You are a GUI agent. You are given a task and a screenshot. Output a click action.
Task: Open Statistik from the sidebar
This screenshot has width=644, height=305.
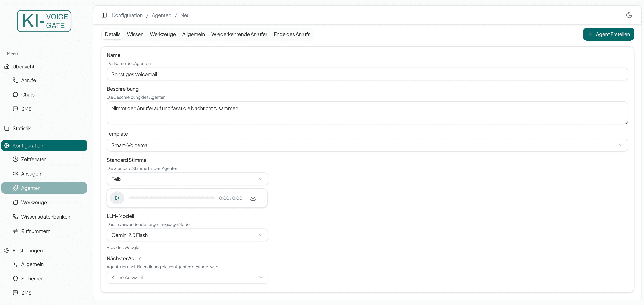tap(22, 128)
